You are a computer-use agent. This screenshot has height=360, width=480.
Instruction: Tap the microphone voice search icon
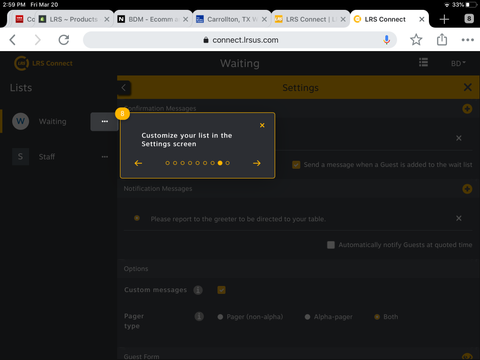(x=386, y=40)
